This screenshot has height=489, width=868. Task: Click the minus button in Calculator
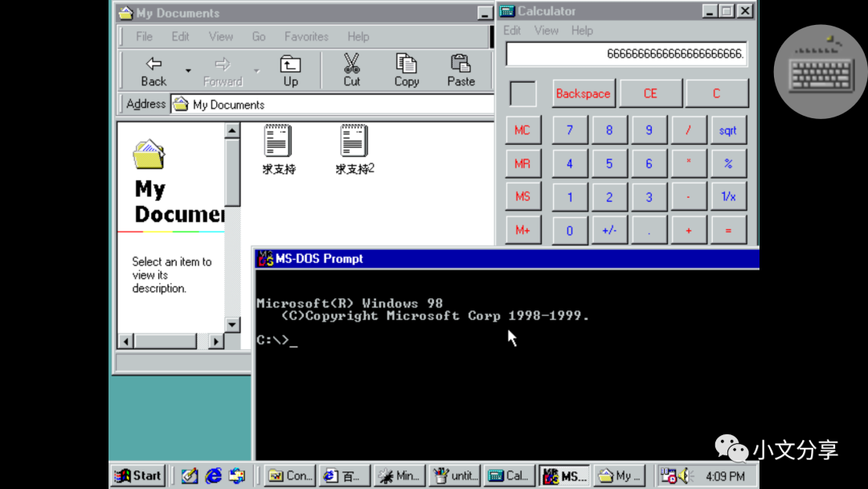point(689,196)
